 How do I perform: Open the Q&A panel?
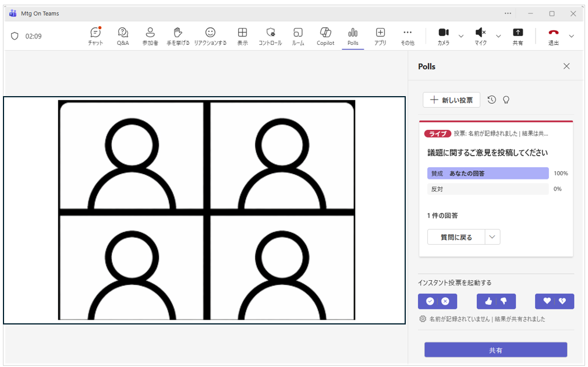click(123, 36)
